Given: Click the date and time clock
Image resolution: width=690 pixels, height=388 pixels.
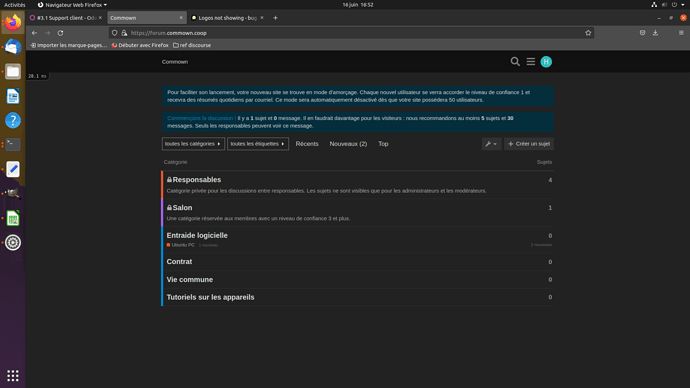Looking at the screenshot, I should click(358, 5).
